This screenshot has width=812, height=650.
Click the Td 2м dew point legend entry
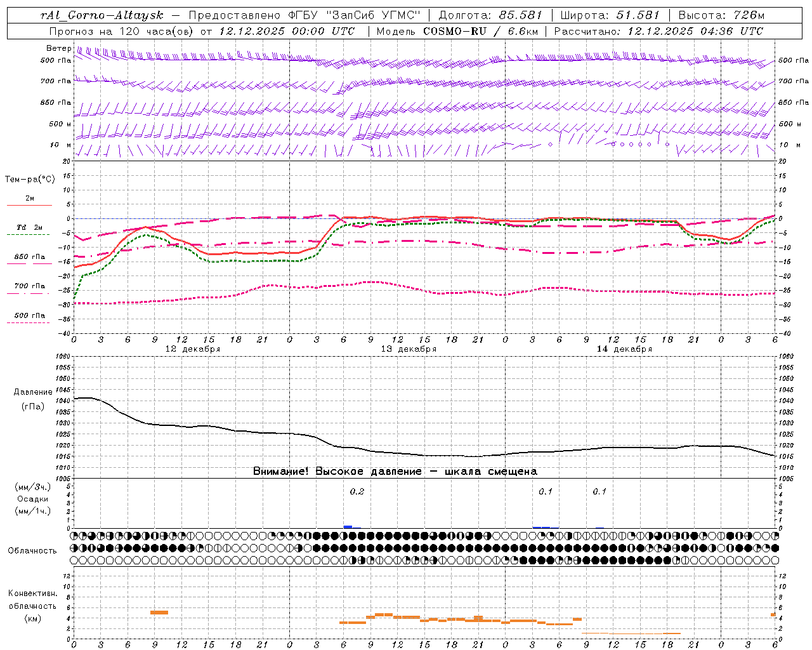pyautogui.click(x=29, y=227)
